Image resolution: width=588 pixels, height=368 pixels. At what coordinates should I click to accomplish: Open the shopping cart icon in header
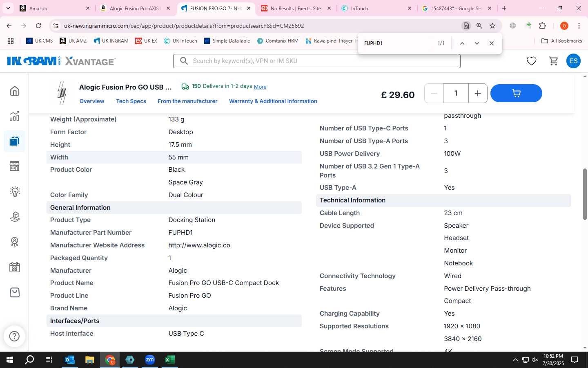pos(554,61)
